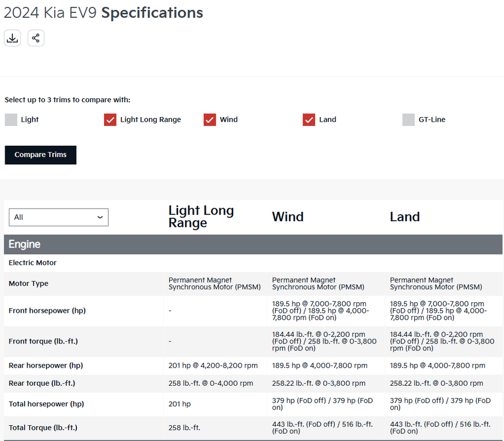Enable the Light trim checkbox
The width and height of the screenshot is (504, 441).
pos(11,120)
